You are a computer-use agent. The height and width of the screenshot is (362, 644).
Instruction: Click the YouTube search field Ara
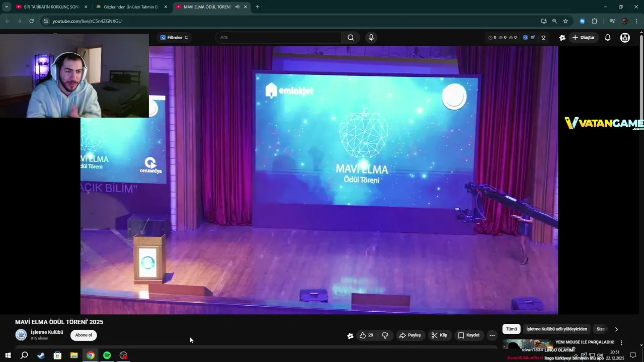pyautogui.click(x=278, y=37)
